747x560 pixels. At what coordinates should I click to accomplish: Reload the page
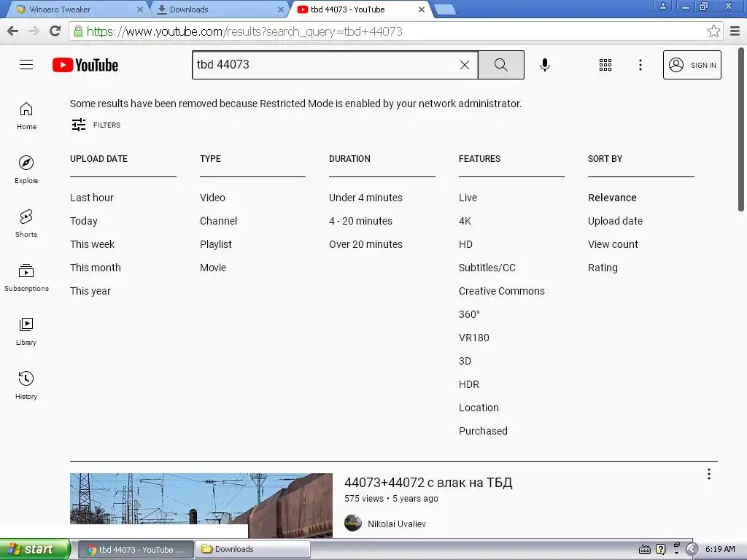[55, 31]
